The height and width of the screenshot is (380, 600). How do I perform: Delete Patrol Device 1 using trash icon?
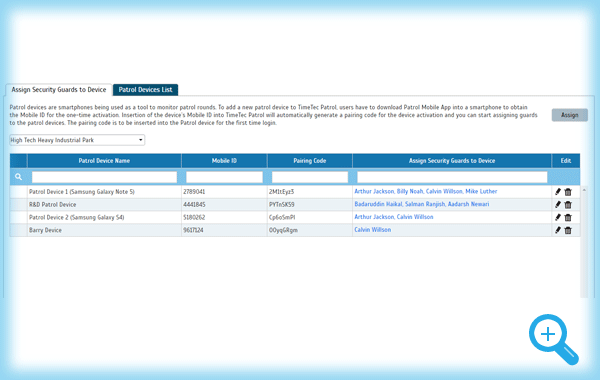[x=568, y=192]
